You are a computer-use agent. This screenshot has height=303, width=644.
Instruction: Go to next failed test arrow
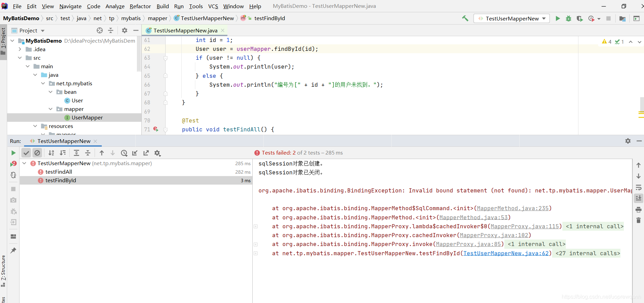[113, 153]
